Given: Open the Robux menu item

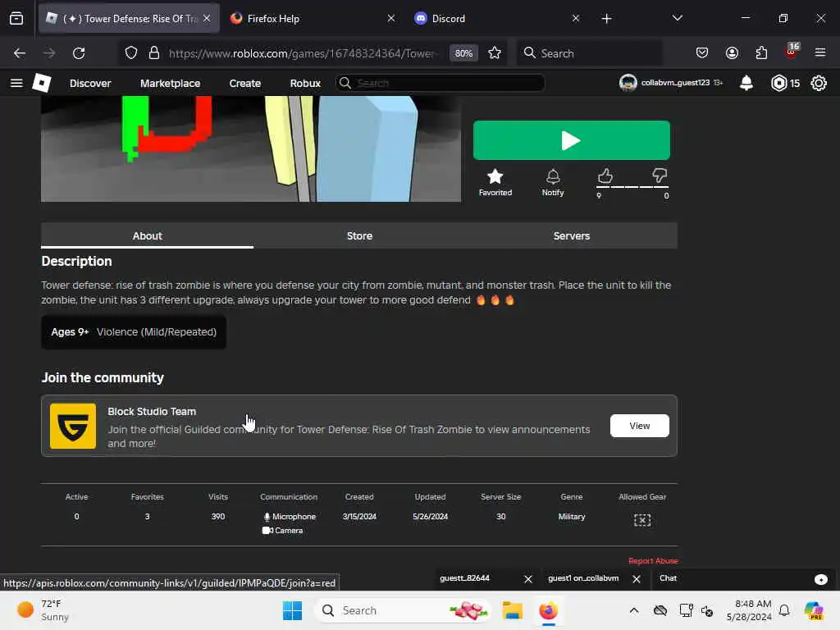Looking at the screenshot, I should [305, 83].
